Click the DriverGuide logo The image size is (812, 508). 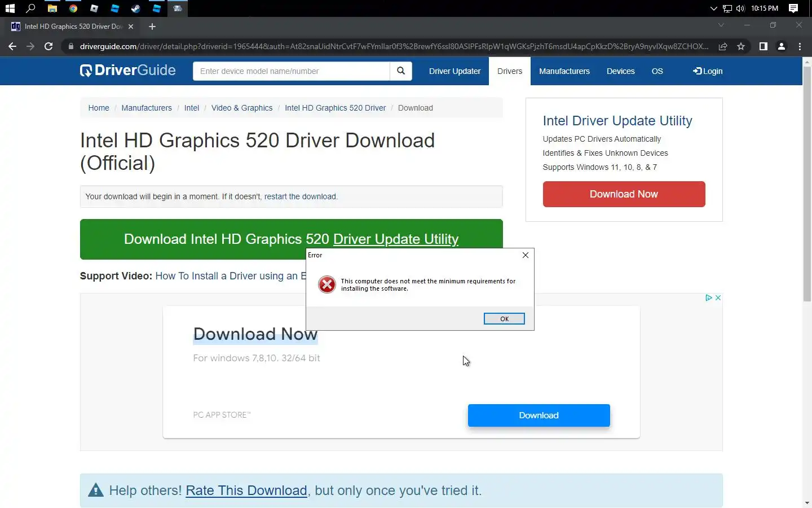(x=128, y=71)
